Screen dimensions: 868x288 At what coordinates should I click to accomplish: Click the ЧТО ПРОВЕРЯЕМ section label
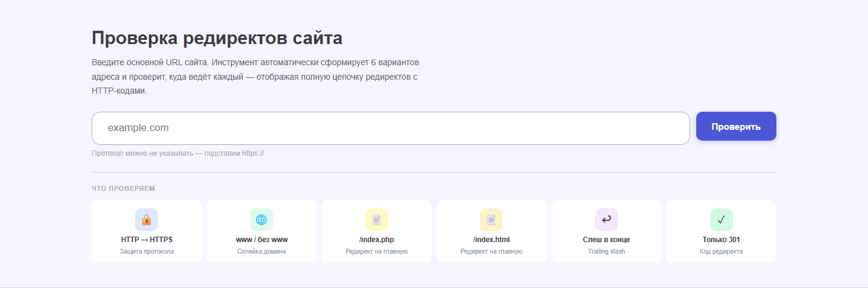(124, 188)
